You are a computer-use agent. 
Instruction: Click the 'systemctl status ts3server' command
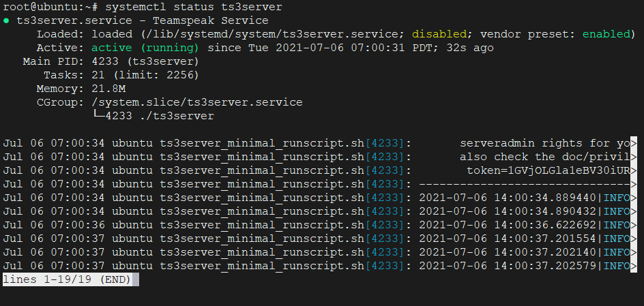(x=194, y=7)
